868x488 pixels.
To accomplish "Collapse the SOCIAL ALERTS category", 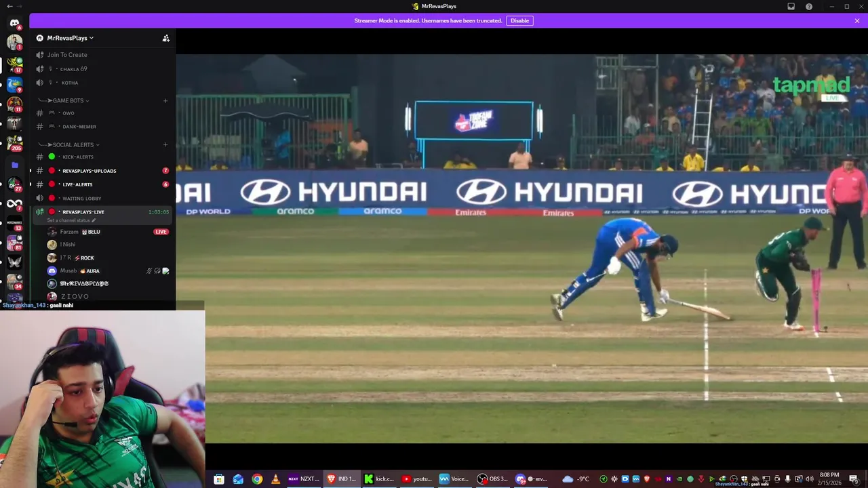I will click(x=73, y=144).
